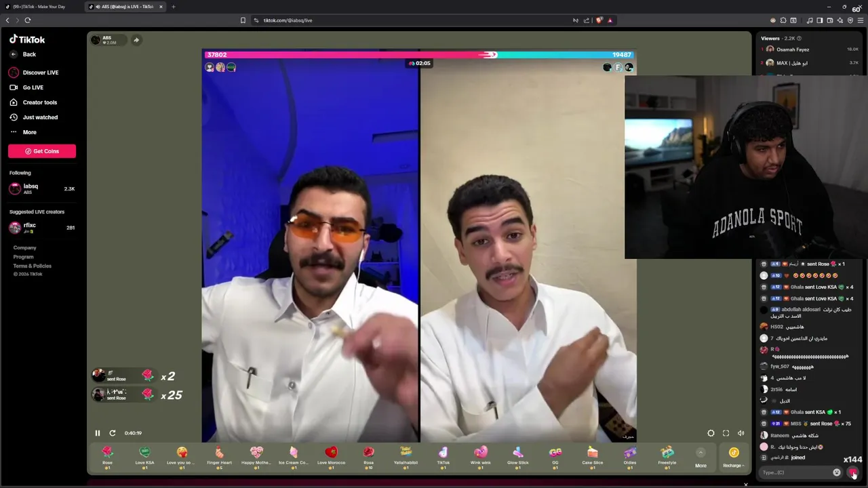Click the red rose quick-gift button in chat
The width and height of the screenshot is (868, 488).
coord(852,472)
